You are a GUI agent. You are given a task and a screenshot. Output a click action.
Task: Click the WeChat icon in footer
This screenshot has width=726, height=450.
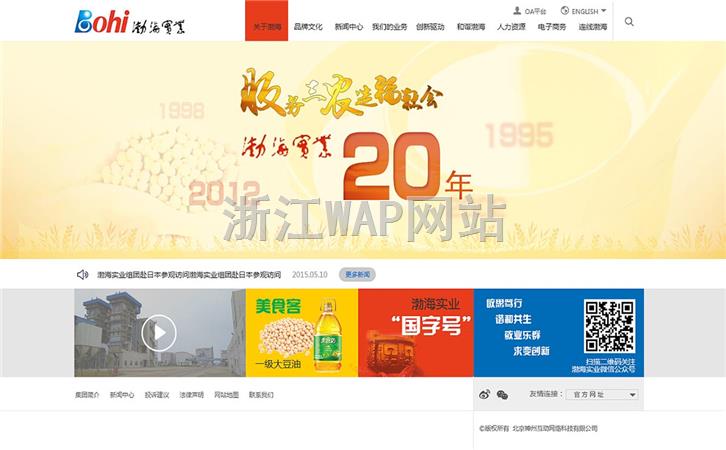[502, 395]
